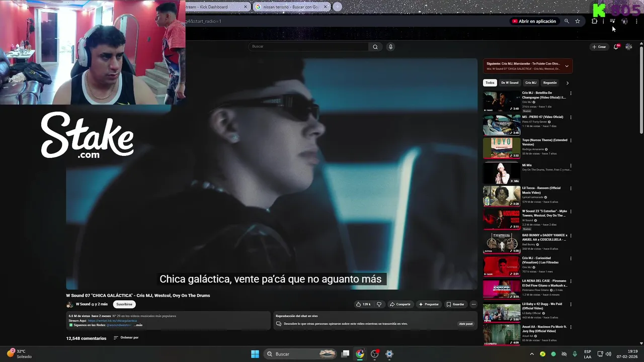The width and height of the screenshot is (644, 362).
Task: Open Tuyo (Narcos Theme) thumbnail
Action: point(502,148)
